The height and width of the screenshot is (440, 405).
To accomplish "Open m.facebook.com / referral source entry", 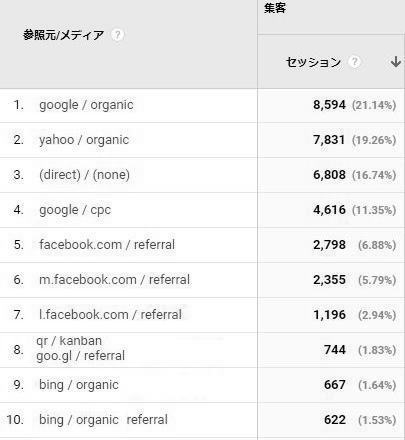I will (x=115, y=280).
